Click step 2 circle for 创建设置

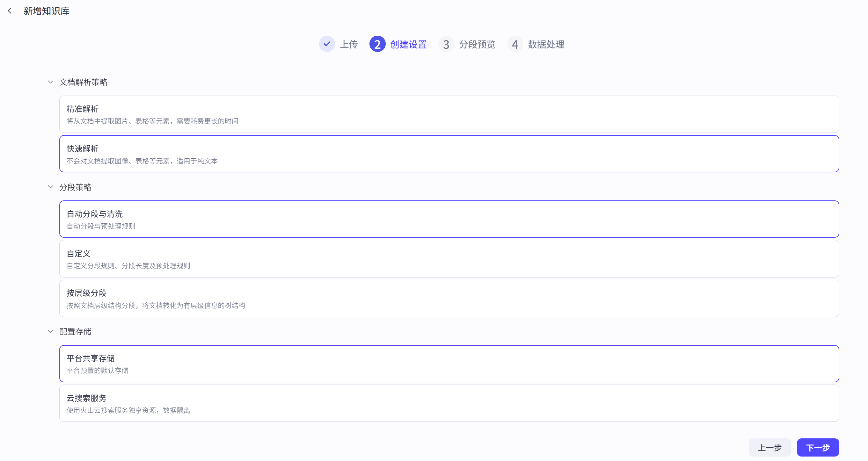(377, 44)
